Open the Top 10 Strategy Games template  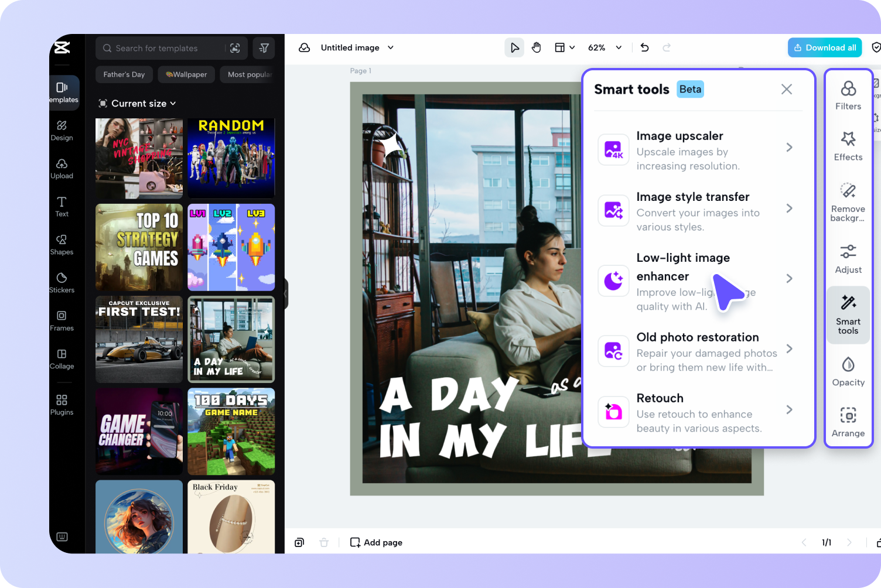pos(139,247)
